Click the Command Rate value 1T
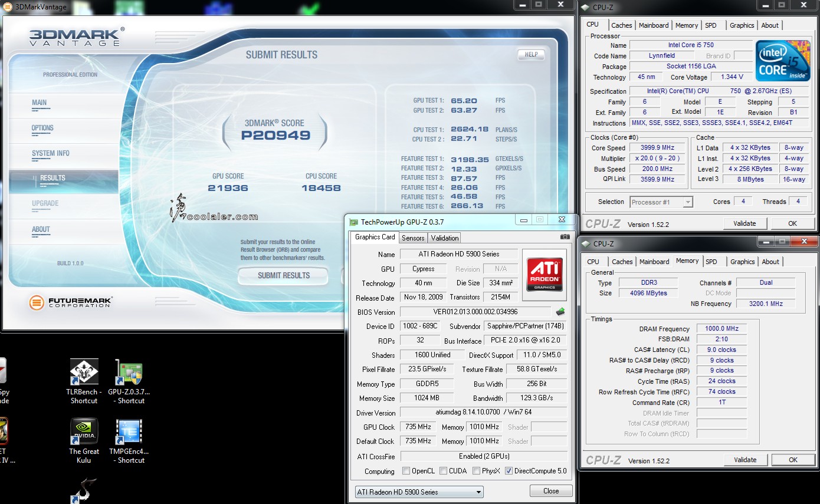Screen dimensions: 820x504 point(721,403)
